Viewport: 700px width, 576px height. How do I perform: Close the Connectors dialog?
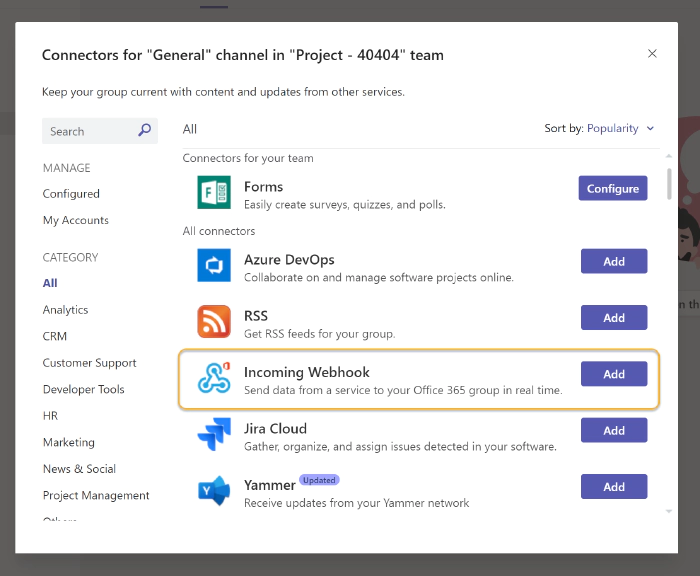click(x=652, y=54)
